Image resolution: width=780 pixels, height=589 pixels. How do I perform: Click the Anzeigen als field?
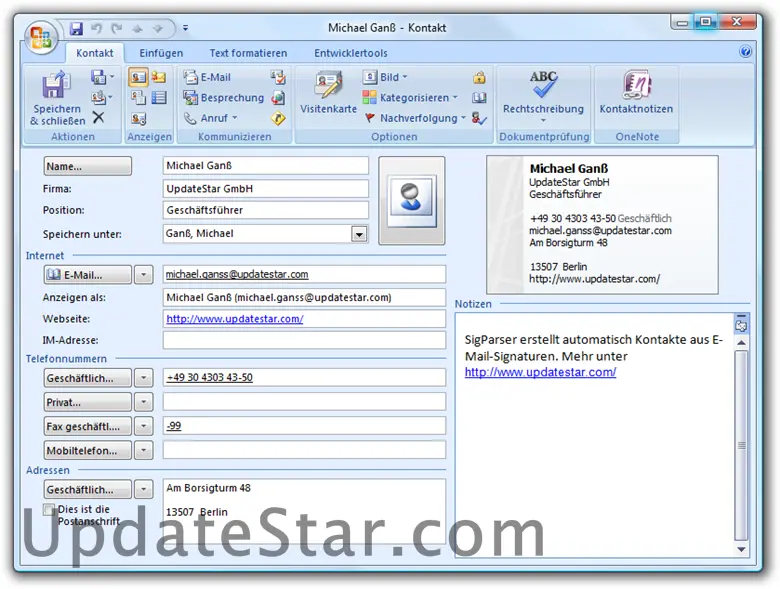(x=304, y=297)
